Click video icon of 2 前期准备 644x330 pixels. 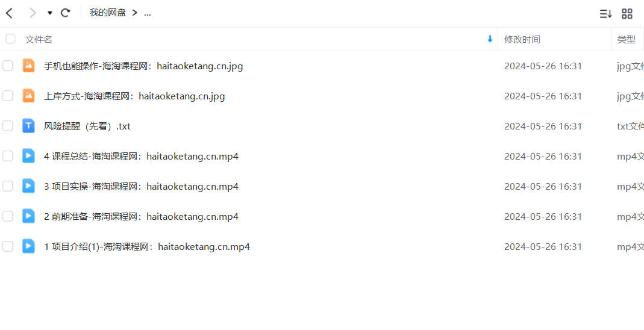28,216
